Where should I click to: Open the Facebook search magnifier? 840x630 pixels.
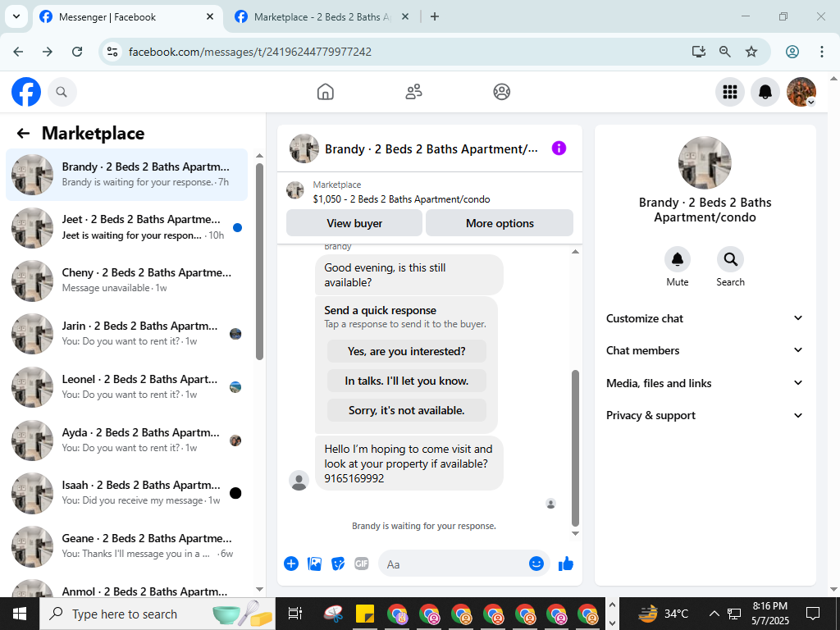tap(62, 92)
